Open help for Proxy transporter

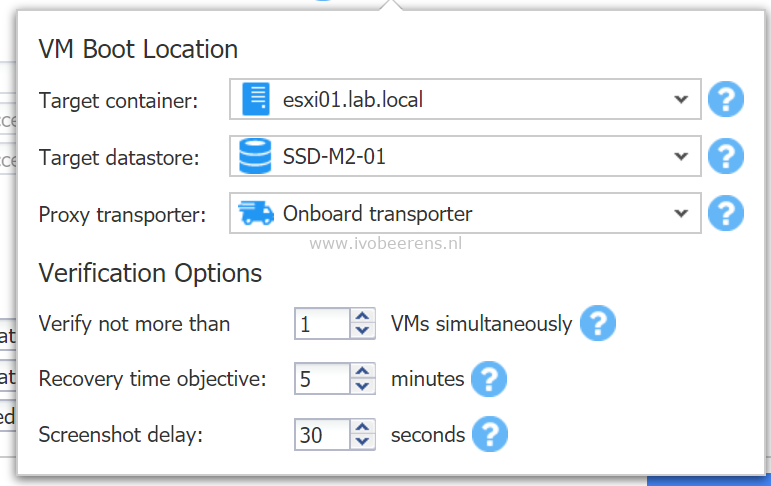click(x=726, y=213)
